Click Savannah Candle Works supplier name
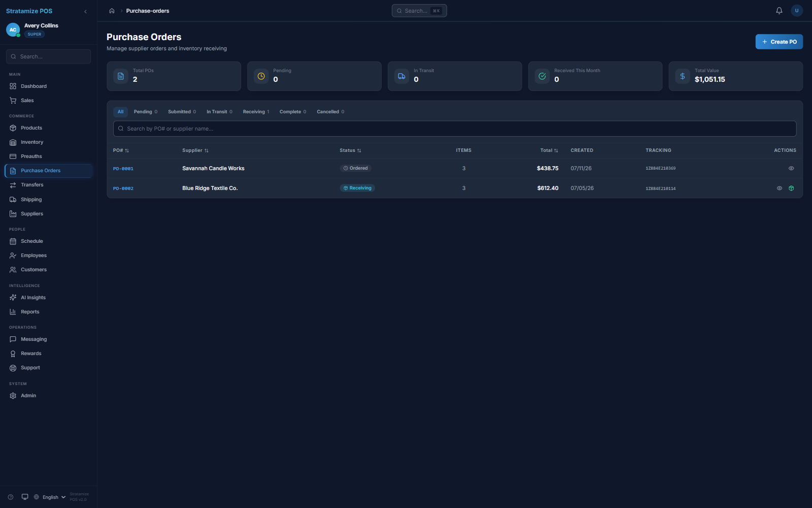 point(213,168)
